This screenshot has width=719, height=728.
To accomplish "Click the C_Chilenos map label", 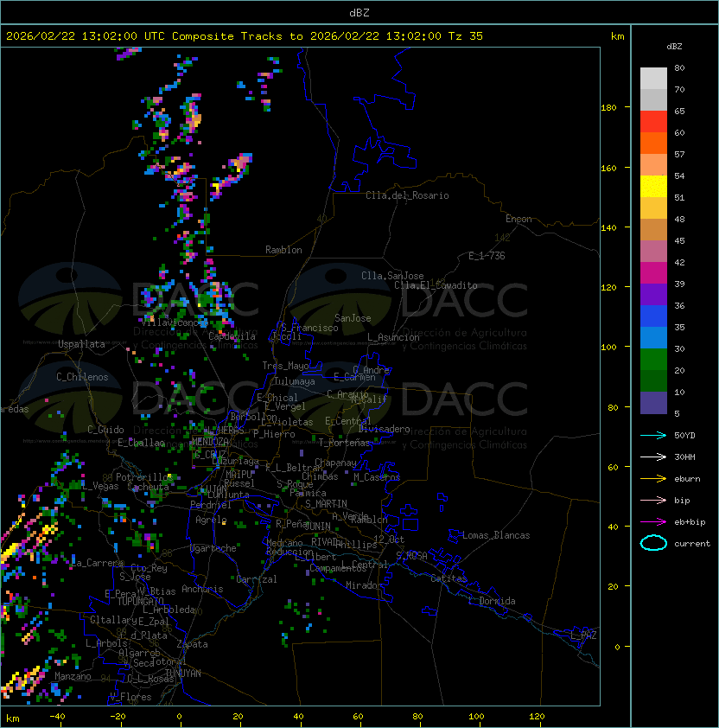I will point(82,377).
